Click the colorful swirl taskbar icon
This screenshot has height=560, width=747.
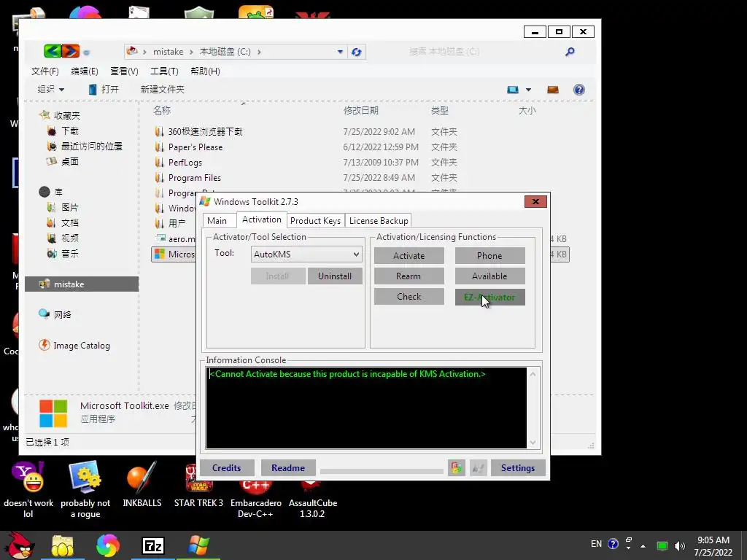[108, 545]
